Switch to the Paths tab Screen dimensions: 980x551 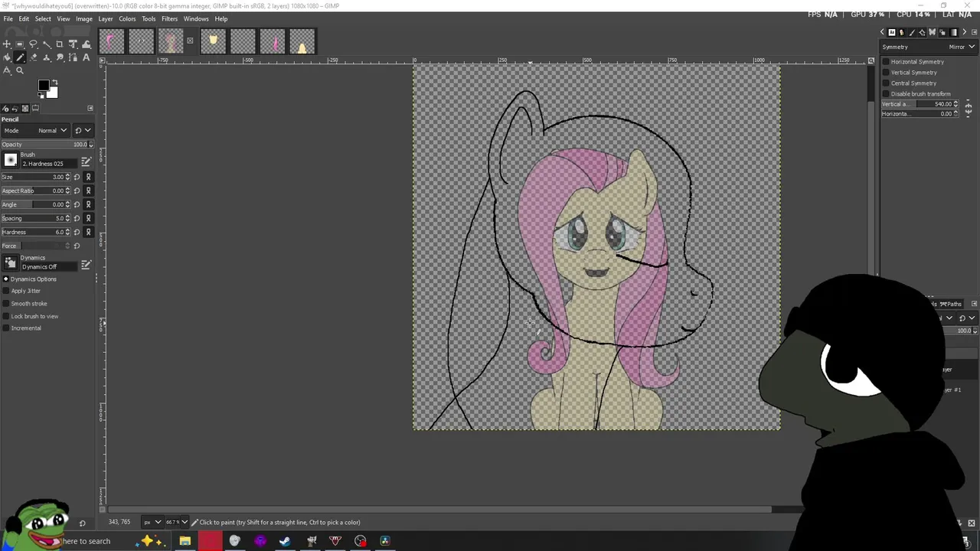[x=951, y=304]
